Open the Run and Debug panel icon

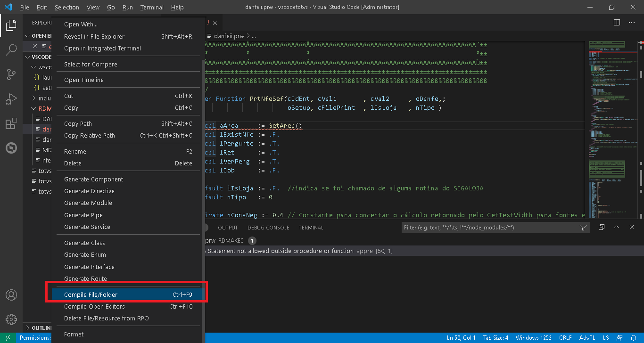(11, 99)
